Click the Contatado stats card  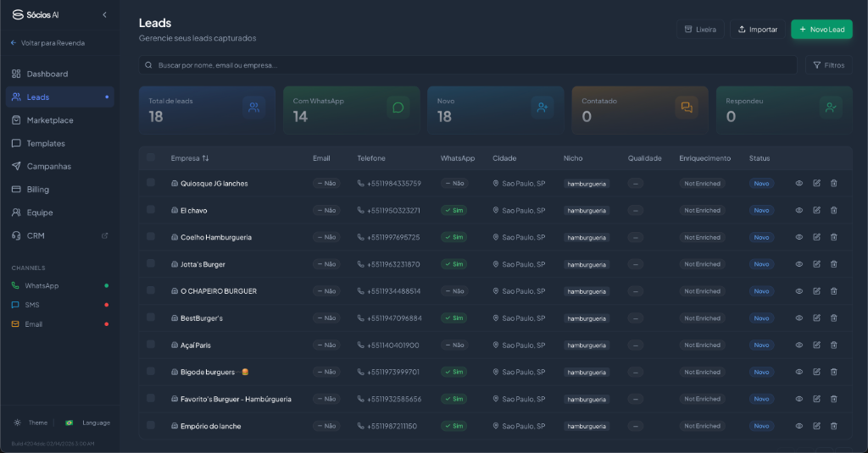640,110
